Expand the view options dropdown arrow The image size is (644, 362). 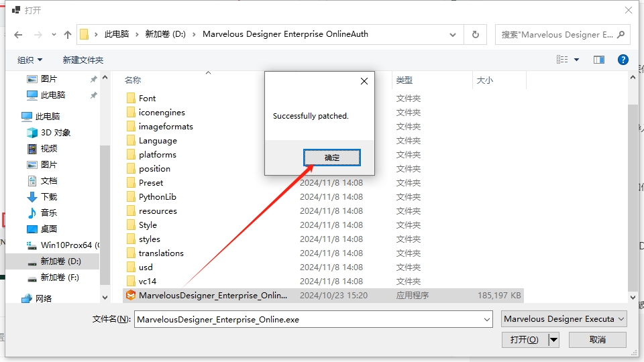[577, 60]
